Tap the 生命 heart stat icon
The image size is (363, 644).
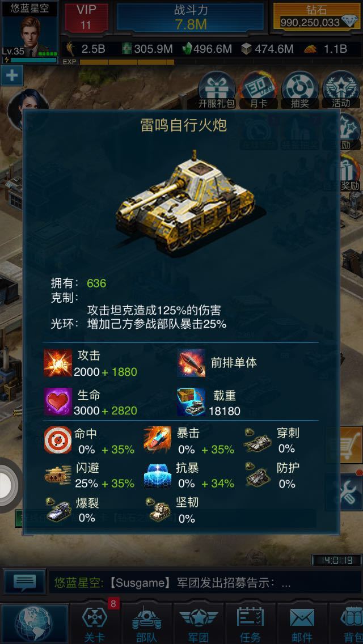pyautogui.click(x=58, y=402)
